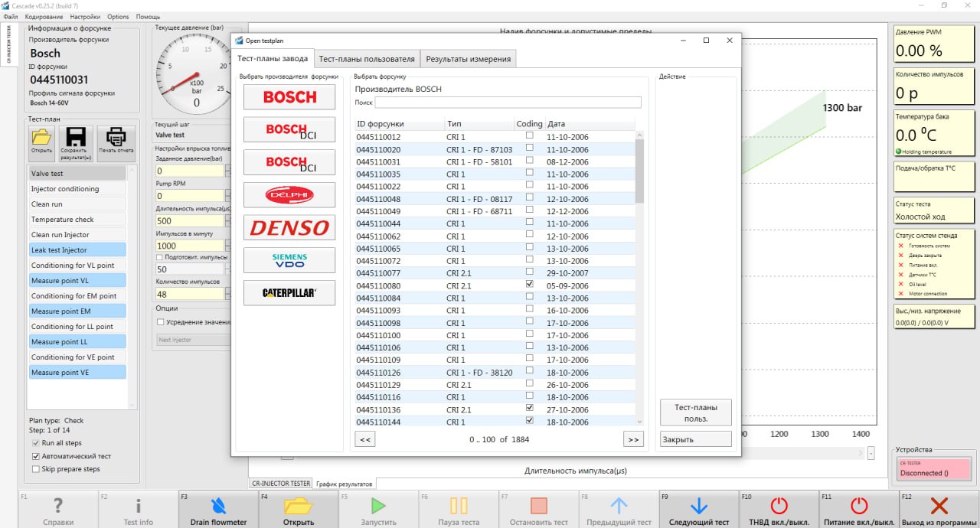Image resolution: width=980 pixels, height=528 pixels.
Task: Pick the Siemens VDO manufacturer logo
Action: [289, 260]
